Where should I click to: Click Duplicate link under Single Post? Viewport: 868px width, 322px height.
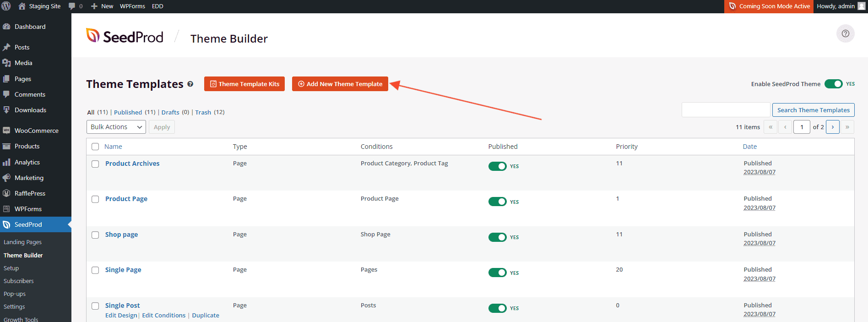(206, 316)
